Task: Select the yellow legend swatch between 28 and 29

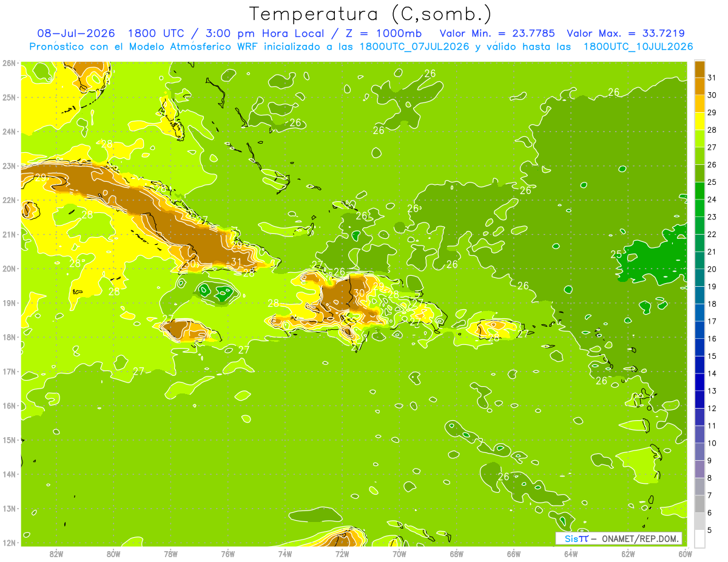Action: [699, 121]
